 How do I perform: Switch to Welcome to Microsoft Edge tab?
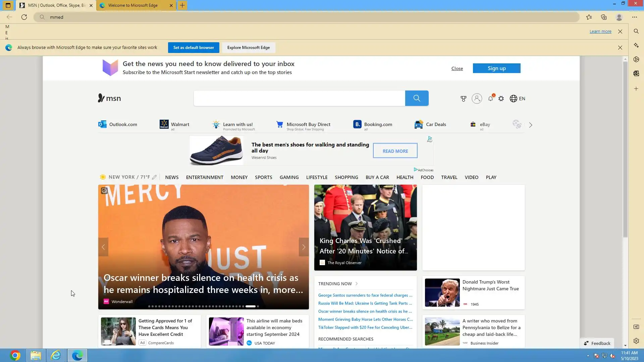(x=133, y=5)
